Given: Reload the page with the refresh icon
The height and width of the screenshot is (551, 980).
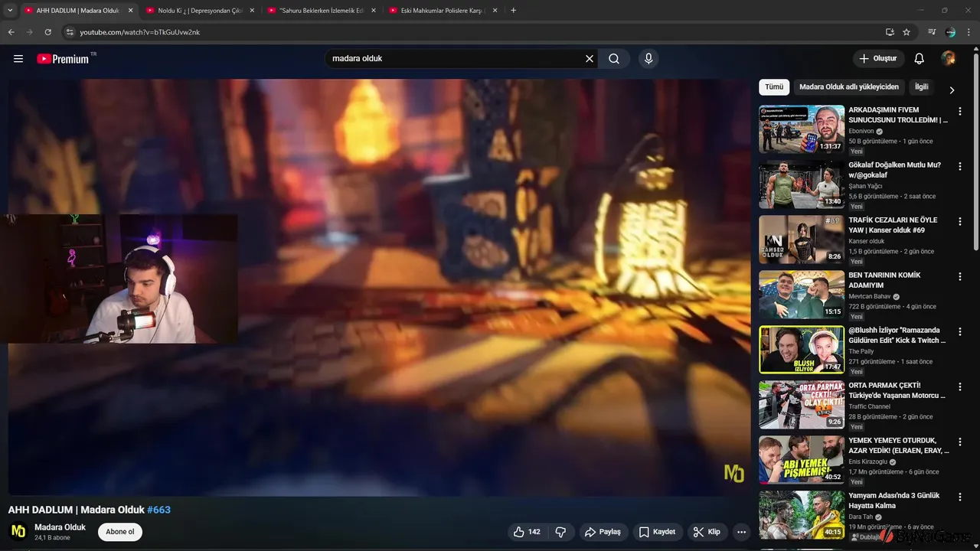Looking at the screenshot, I should pos(47,32).
